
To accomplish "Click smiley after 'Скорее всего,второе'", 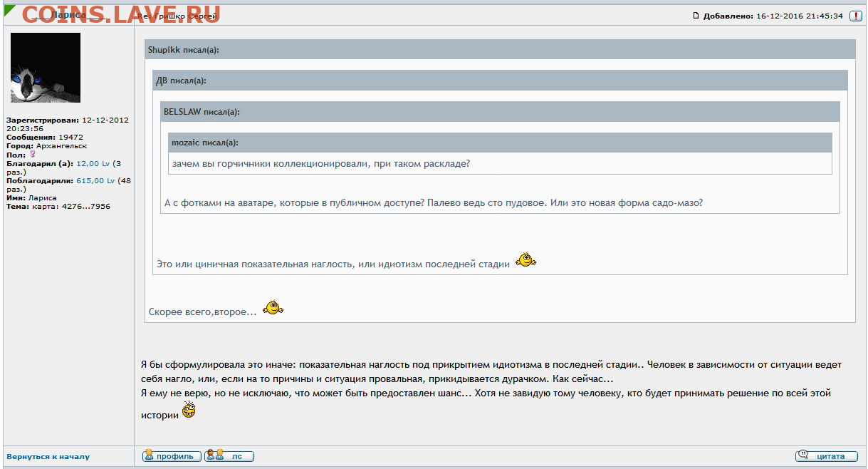I will point(272,309).
